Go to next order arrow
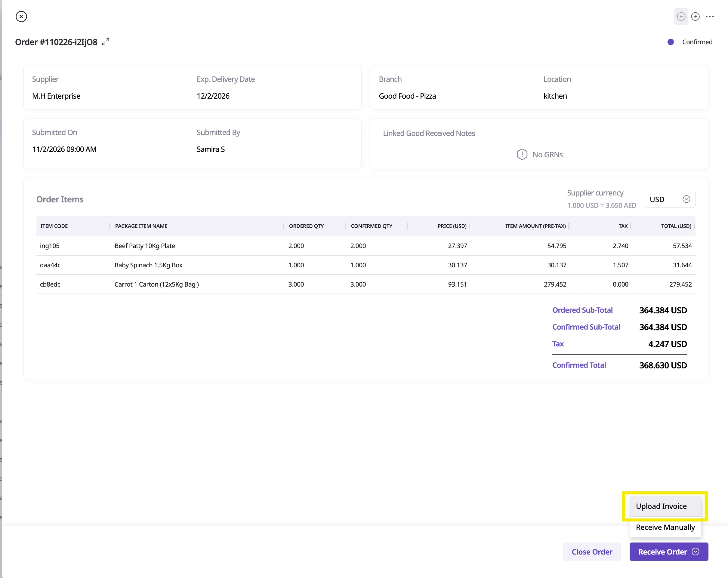Screen dimensions: 728x578 point(695,17)
